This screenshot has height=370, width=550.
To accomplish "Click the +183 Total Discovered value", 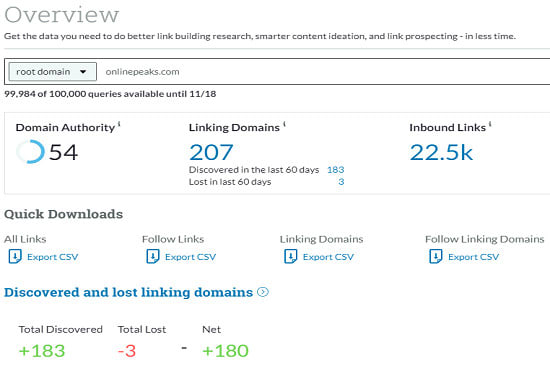I will pyautogui.click(x=42, y=351).
